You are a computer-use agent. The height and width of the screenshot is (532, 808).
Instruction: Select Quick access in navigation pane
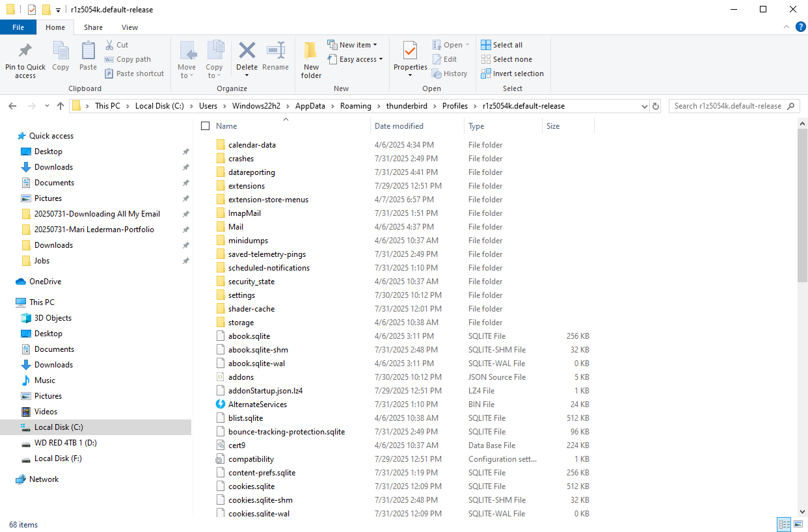pos(51,136)
